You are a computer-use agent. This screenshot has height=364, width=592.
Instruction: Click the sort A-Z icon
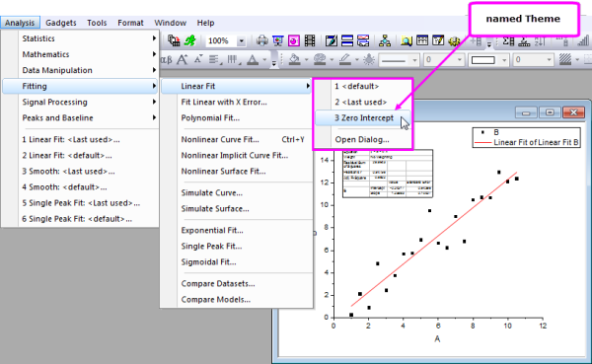(x=539, y=41)
